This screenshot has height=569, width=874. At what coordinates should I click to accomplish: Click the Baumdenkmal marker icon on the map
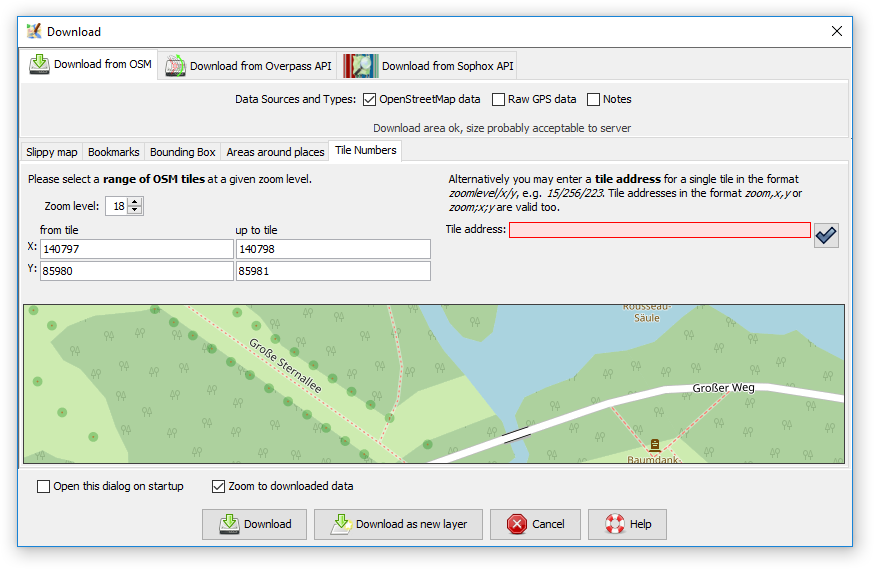click(655, 444)
